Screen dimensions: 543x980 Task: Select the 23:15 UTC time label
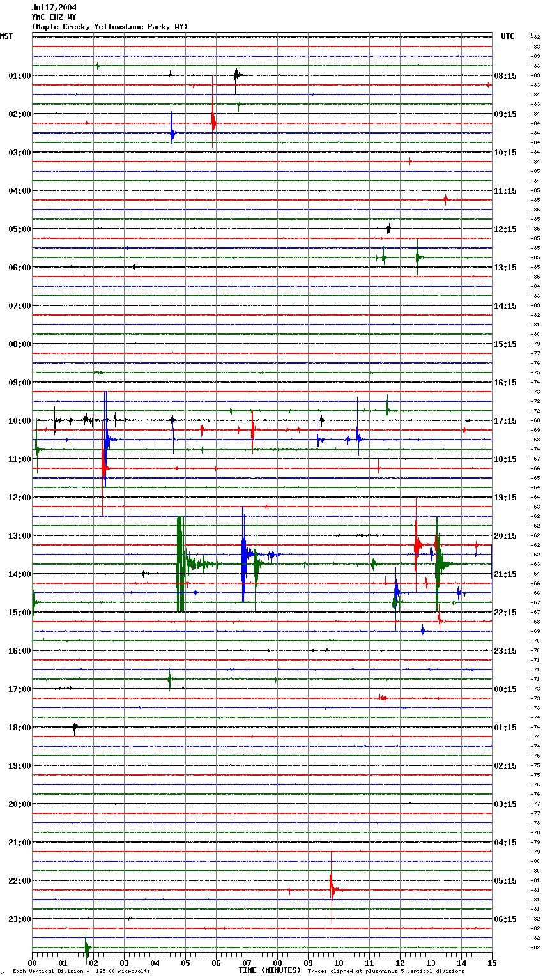(x=505, y=651)
